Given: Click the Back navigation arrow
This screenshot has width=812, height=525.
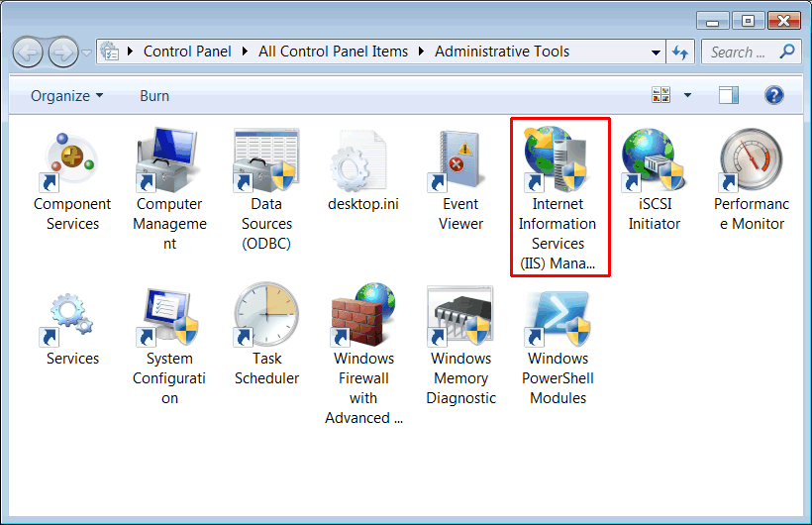Looking at the screenshot, I should 28,52.
